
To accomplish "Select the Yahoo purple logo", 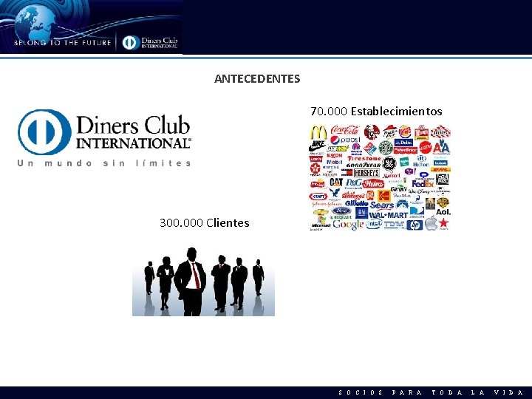I will click(410, 171).
